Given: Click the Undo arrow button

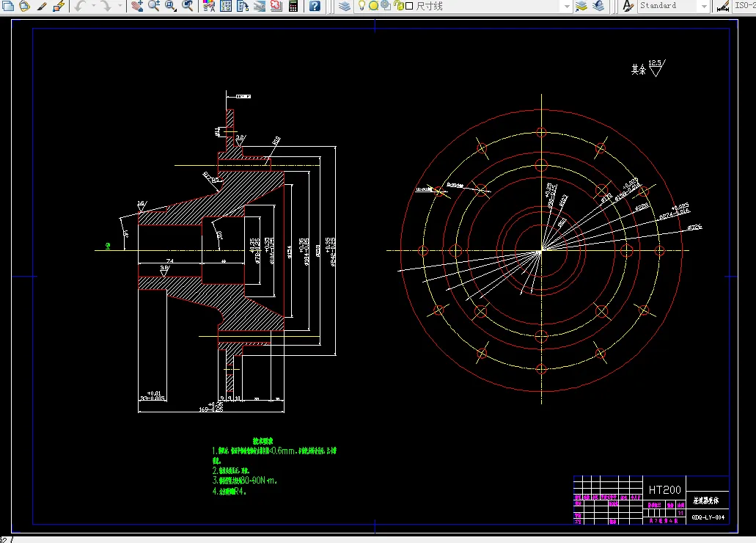Looking at the screenshot, I should coord(81,6).
